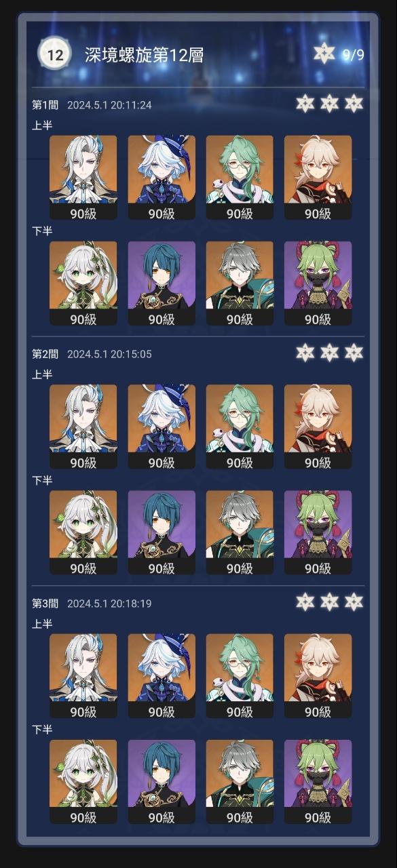Screen dimensions: 397x868
Task: Click the 9/9 total stars icon
Action: [325, 54]
